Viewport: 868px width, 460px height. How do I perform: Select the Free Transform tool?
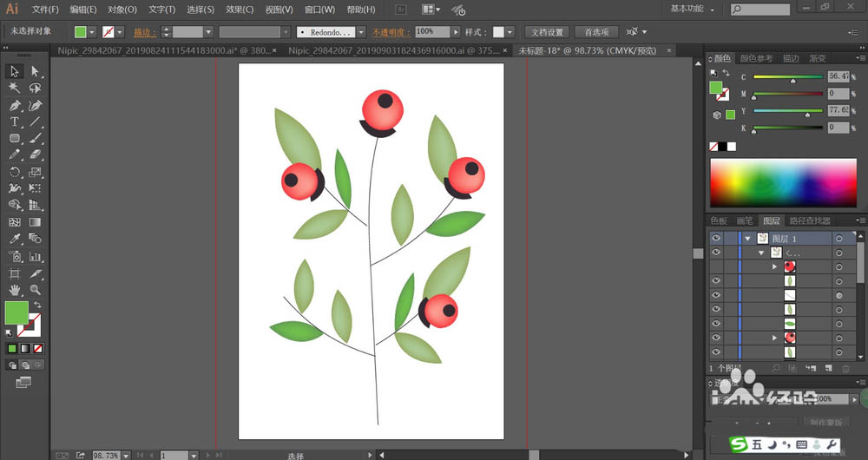point(35,188)
